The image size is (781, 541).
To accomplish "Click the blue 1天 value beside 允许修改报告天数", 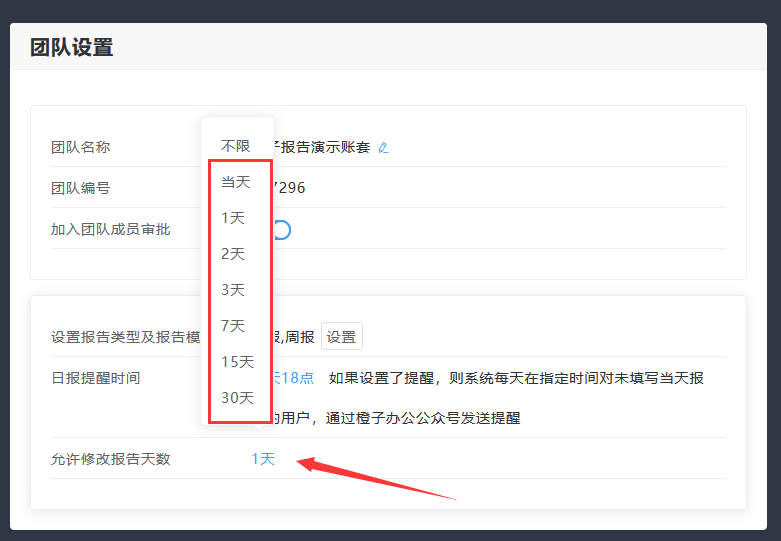I will click(263, 459).
